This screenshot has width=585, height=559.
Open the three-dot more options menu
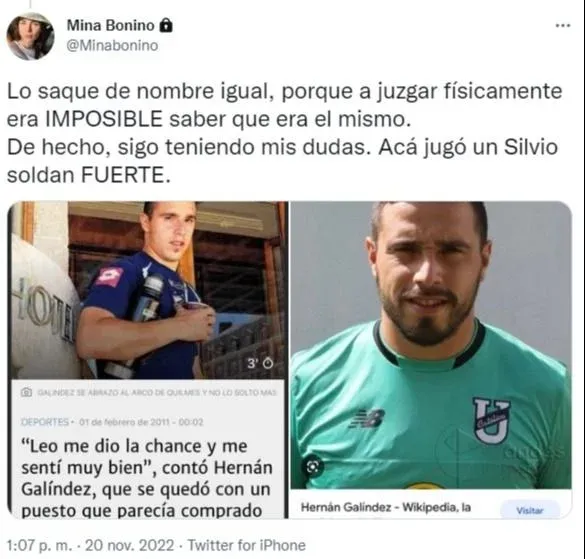click(x=563, y=26)
